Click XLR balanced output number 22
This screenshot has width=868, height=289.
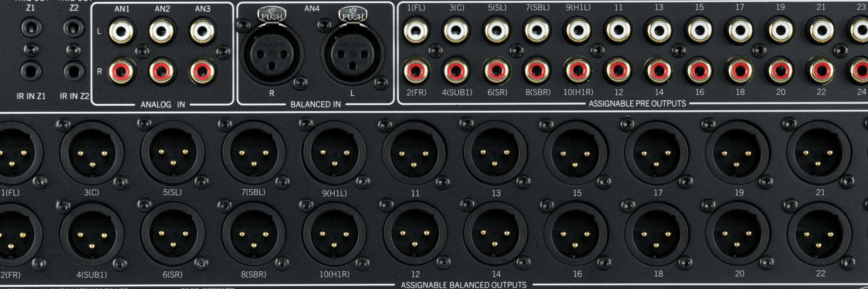pos(818,234)
